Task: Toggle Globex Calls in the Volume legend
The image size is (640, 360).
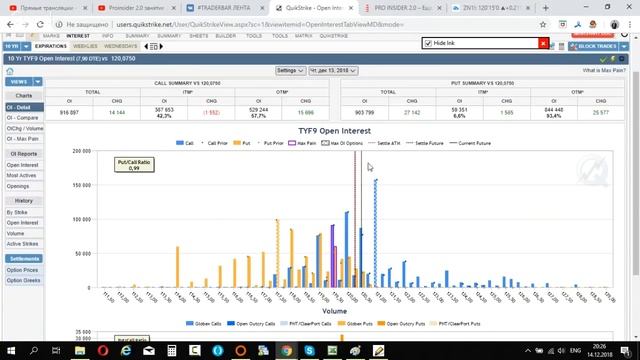Action: pos(203,324)
